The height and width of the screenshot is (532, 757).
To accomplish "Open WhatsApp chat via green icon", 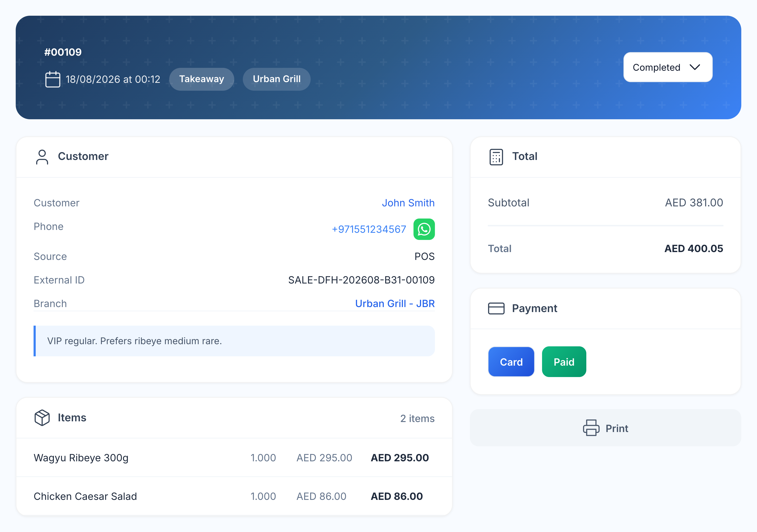I will point(424,229).
